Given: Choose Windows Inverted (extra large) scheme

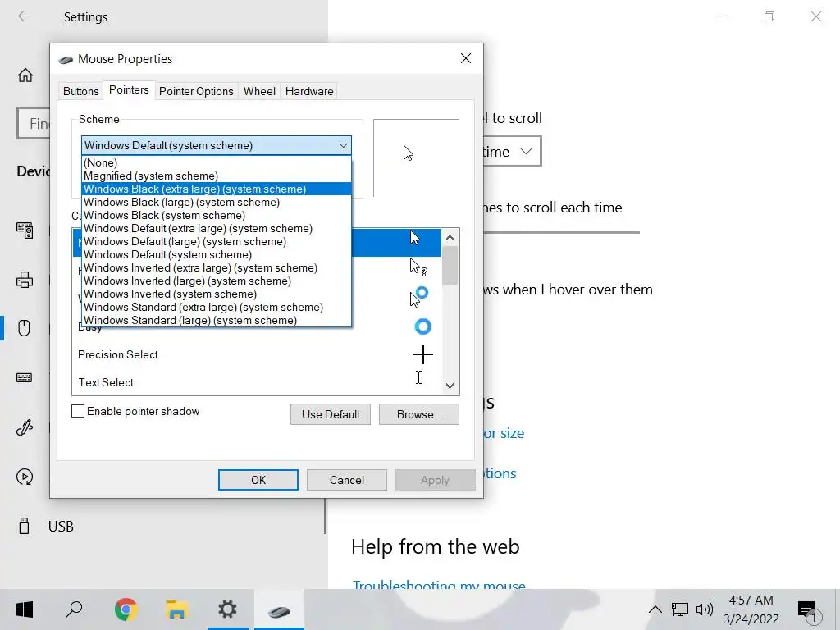Looking at the screenshot, I should [x=217, y=268].
